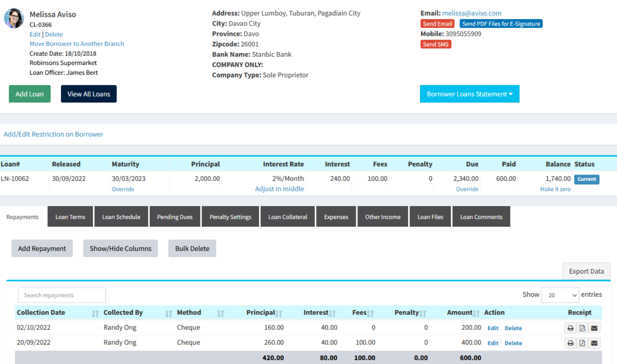Open the Penalty Settings tab
This screenshot has height=364, width=617.
point(230,216)
